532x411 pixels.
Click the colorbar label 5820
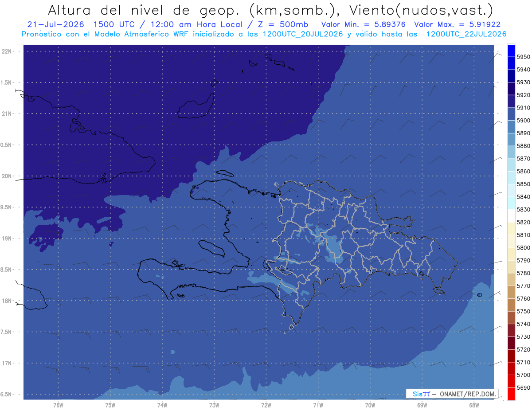click(x=524, y=222)
